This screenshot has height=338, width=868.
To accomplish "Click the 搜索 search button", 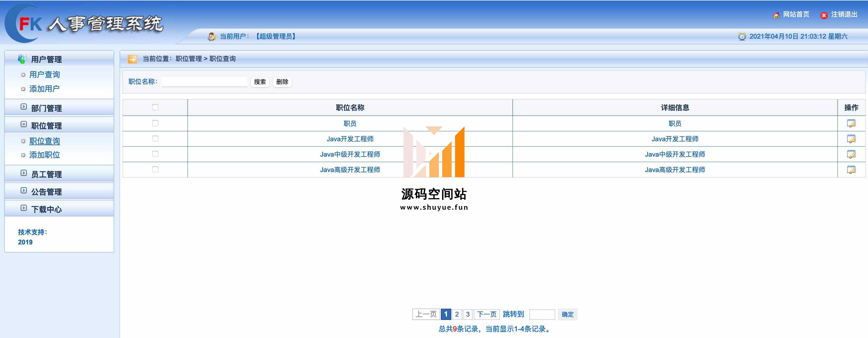I will [x=260, y=82].
